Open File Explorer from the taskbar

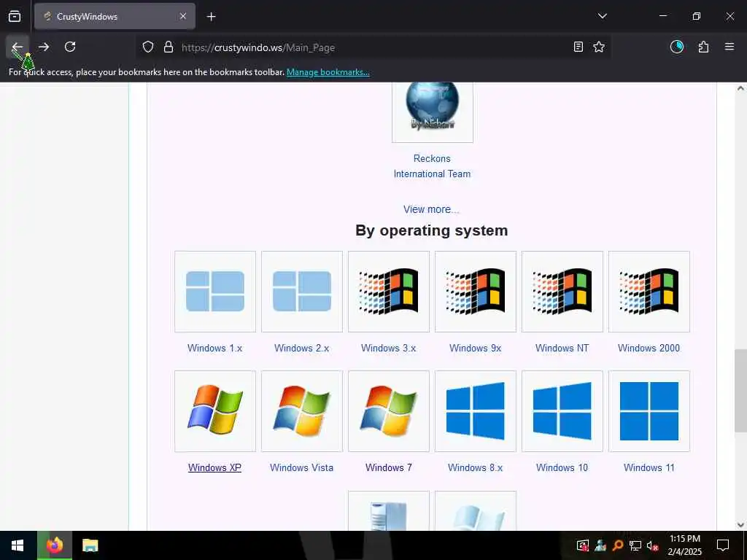(x=90, y=545)
